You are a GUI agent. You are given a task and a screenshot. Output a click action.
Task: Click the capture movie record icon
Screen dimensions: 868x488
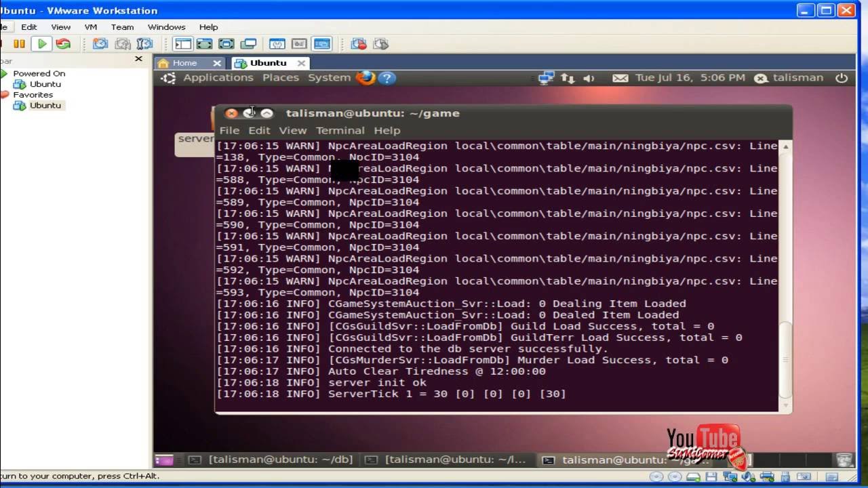359,44
